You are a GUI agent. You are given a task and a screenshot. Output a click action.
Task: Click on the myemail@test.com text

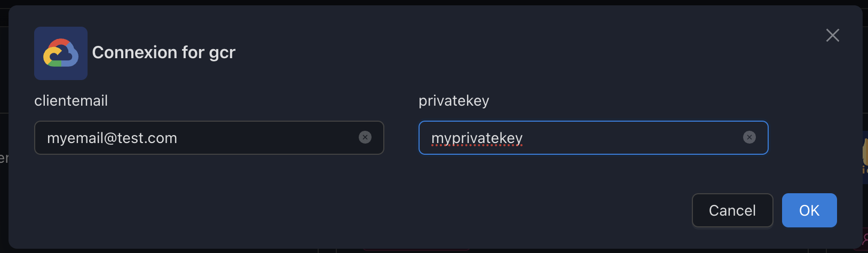[112, 138]
